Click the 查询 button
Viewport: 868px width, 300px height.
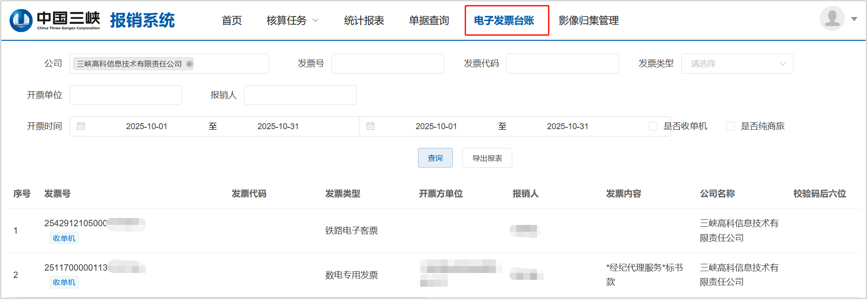pos(435,158)
